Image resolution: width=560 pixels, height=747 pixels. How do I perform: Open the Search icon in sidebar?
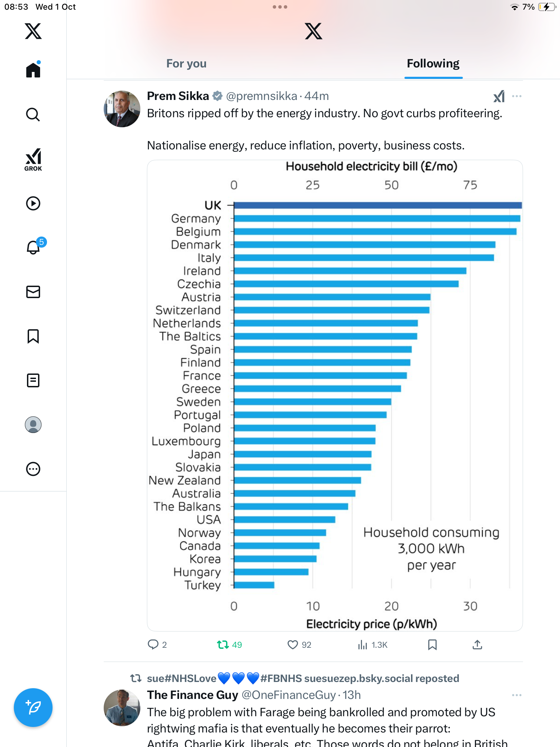click(x=33, y=114)
